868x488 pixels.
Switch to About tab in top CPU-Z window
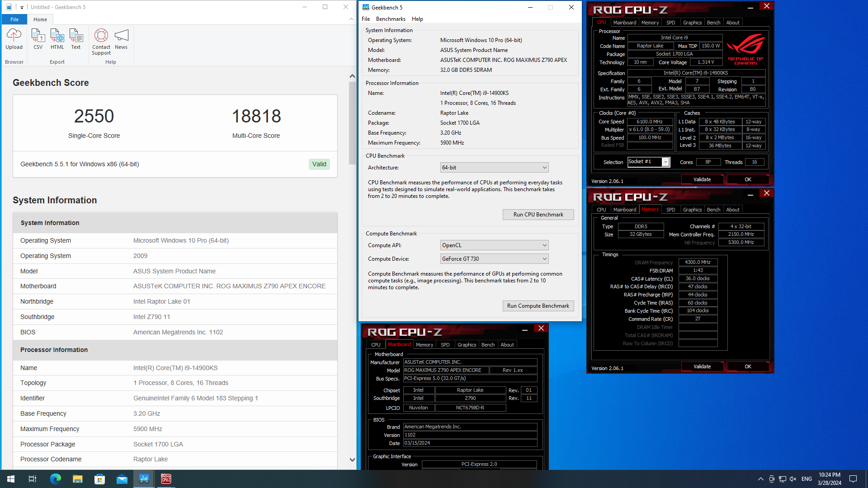[733, 23]
